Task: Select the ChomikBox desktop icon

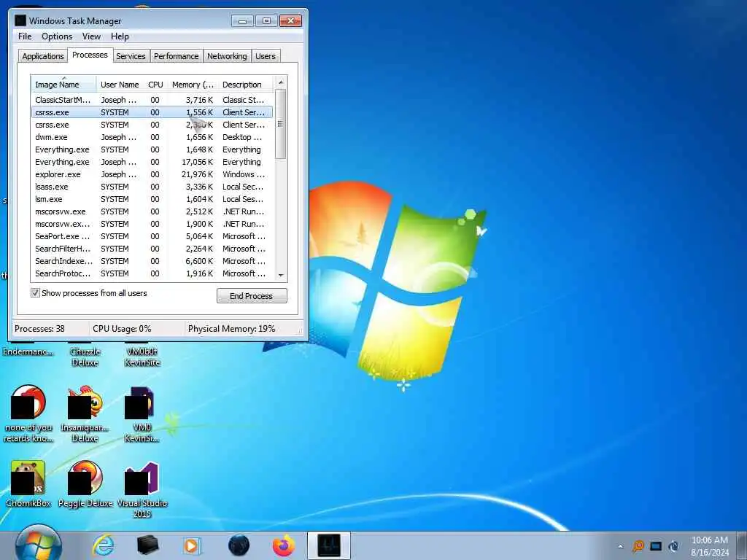Action: tap(28, 484)
